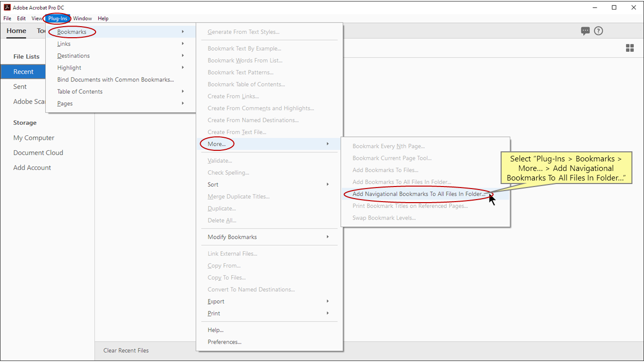Select the Sent file list

(x=20, y=86)
